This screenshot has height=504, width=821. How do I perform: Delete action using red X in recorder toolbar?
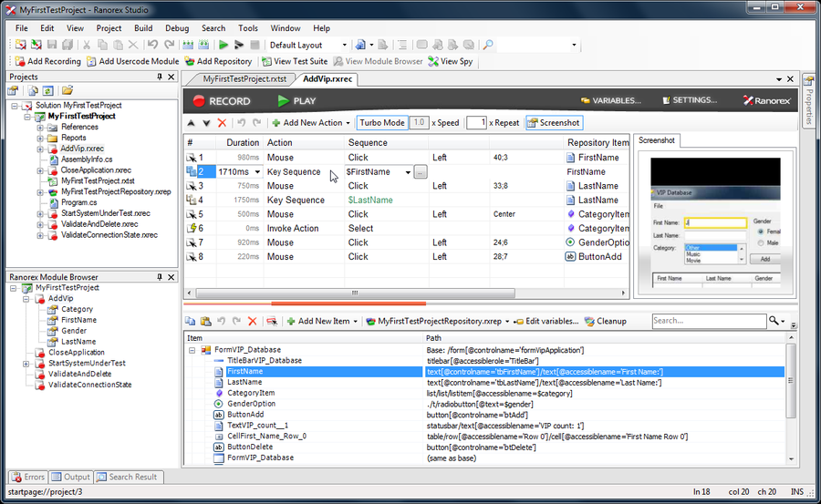[x=223, y=123]
